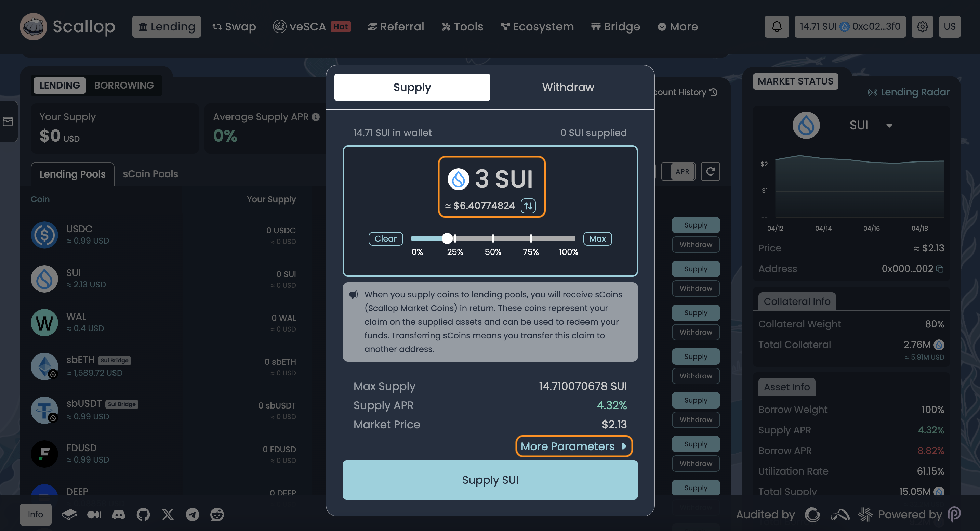Expand More Parameters
Viewport: 980px width, 531px height.
pos(574,446)
